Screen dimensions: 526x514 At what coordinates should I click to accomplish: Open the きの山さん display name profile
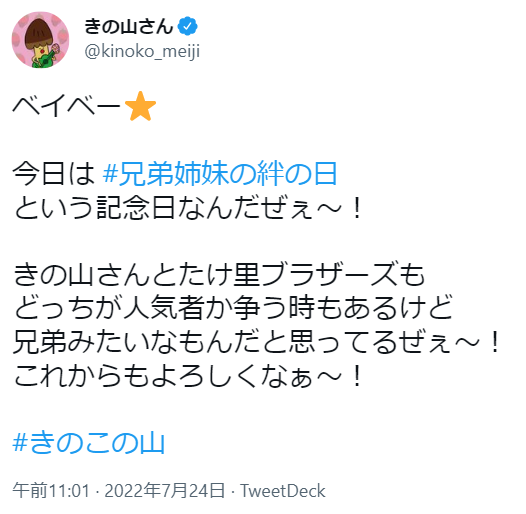(x=128, y=26)
